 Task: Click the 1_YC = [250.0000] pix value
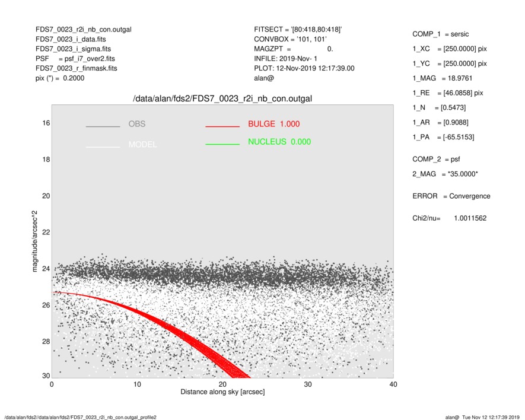click(449, 63)
